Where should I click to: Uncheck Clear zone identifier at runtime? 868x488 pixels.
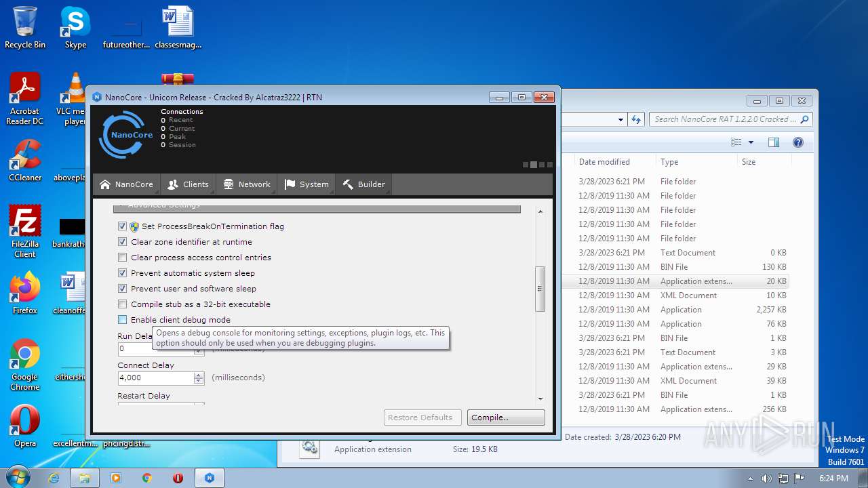(123, 242)
